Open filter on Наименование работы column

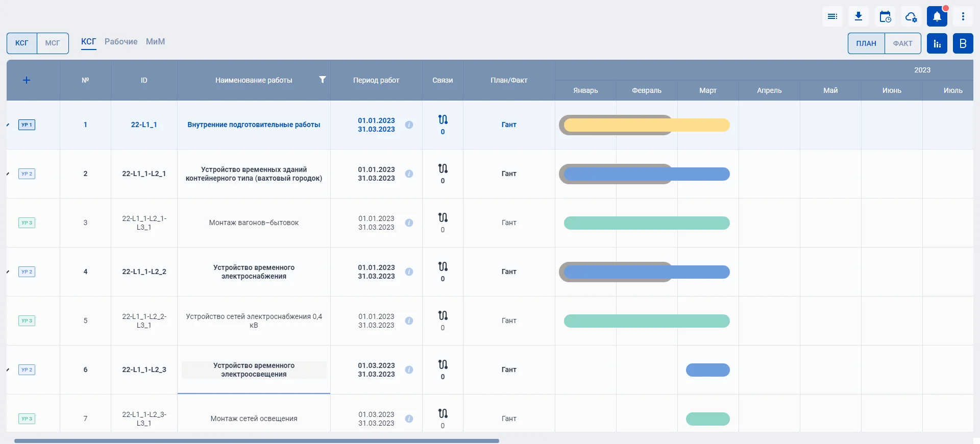point(322,80)
